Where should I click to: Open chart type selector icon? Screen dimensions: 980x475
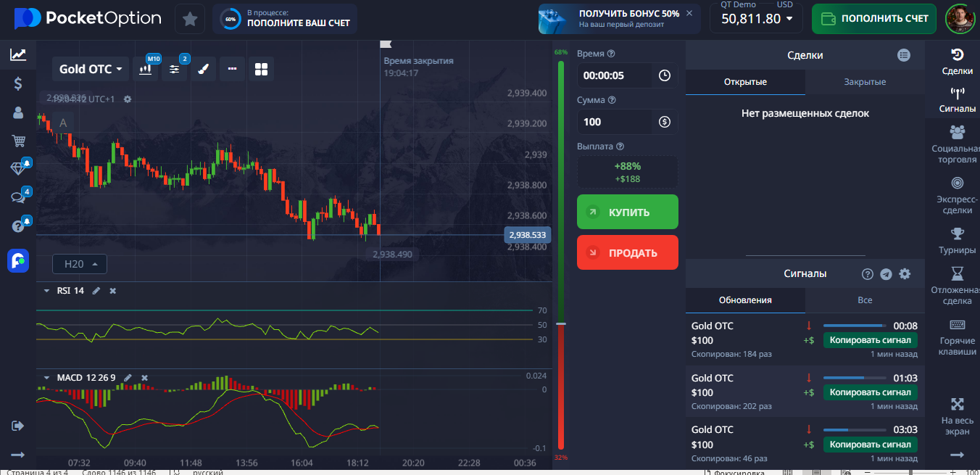(x=146, y=69)
